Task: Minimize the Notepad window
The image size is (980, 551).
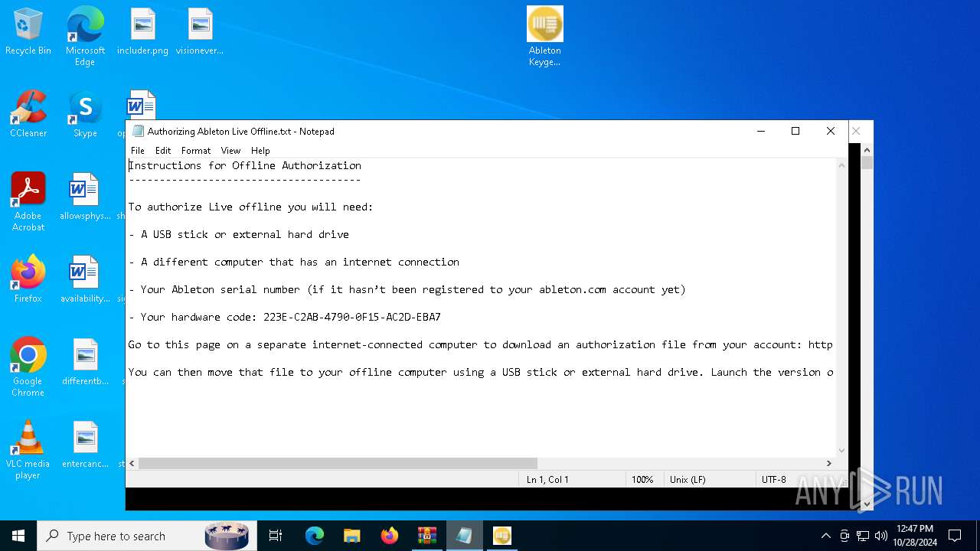Action: pos(761,131)
